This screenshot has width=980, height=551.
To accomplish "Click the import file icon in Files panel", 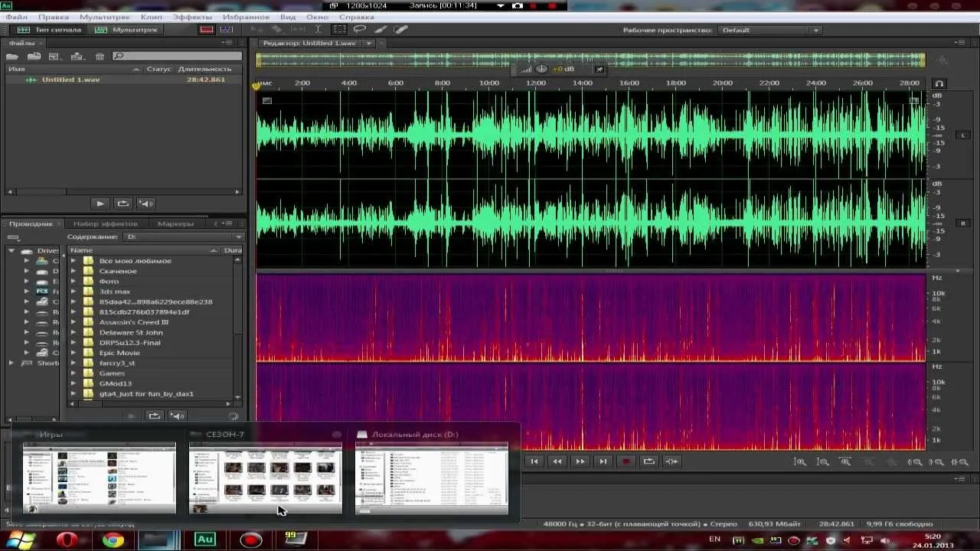I will (34, 57).
